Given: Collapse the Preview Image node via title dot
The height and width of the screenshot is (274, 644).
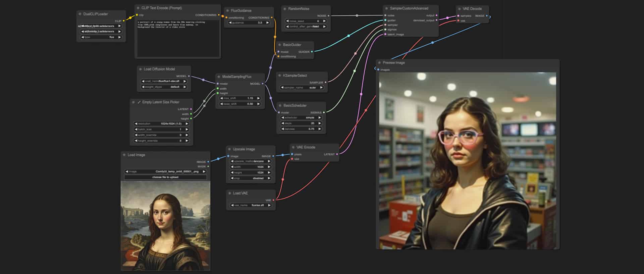Looking at the screenshot, I should pyautogui.click(x=379, y=63).
